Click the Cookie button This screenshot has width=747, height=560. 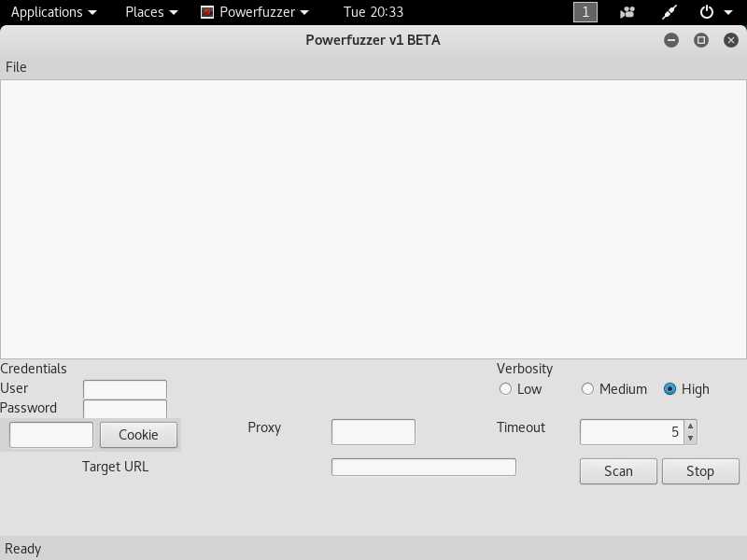[x=138, y=435]
